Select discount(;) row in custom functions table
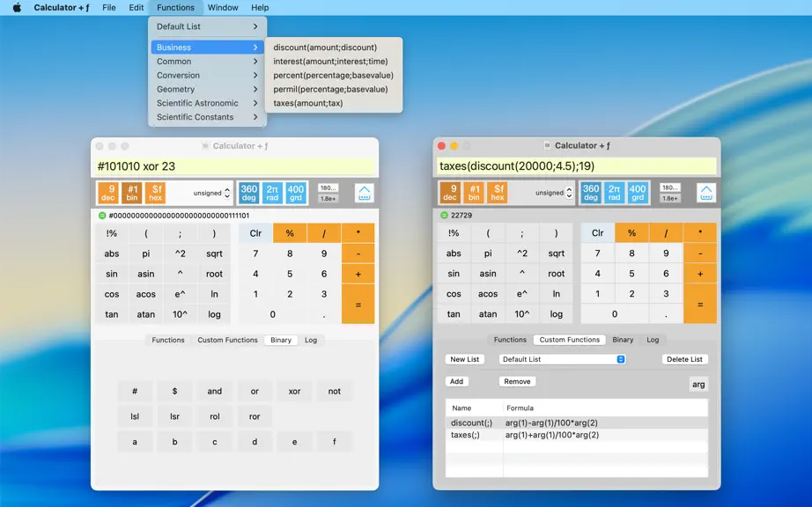 pyautogui.click(x=576, y=422)
